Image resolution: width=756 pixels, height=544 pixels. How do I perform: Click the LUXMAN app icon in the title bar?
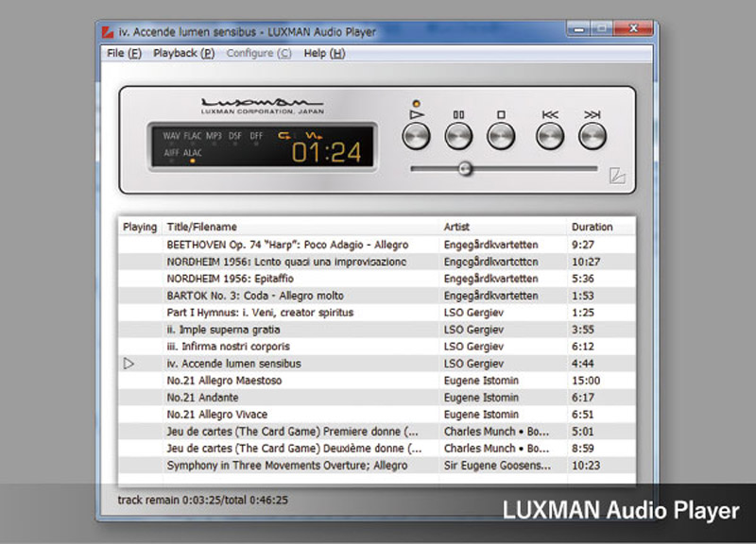[x=107, y=29]
